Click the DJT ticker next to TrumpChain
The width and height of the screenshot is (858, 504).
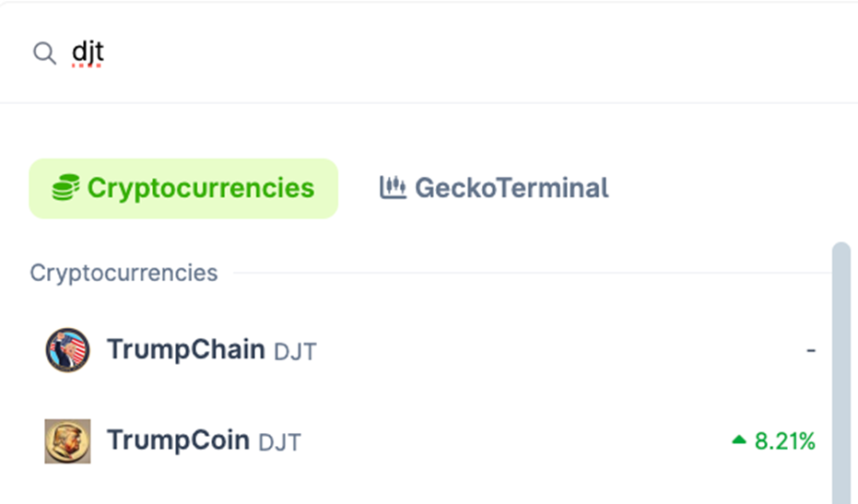pos(295,351)
